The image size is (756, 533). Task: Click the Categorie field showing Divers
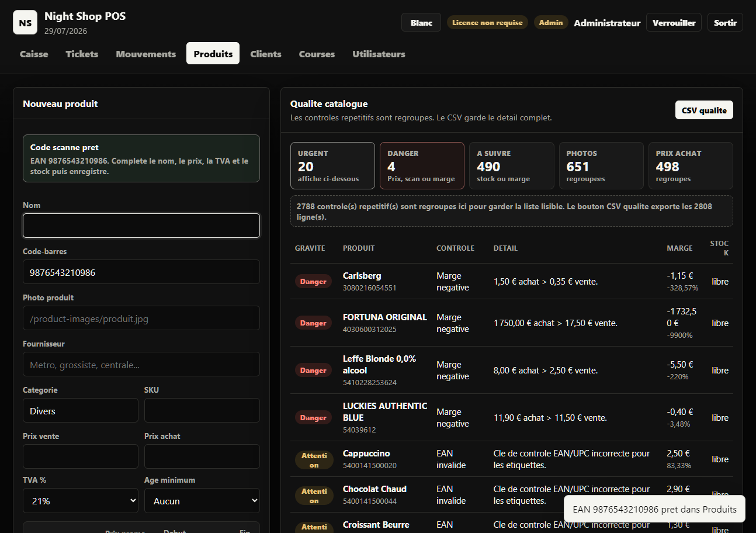point(81,410)
